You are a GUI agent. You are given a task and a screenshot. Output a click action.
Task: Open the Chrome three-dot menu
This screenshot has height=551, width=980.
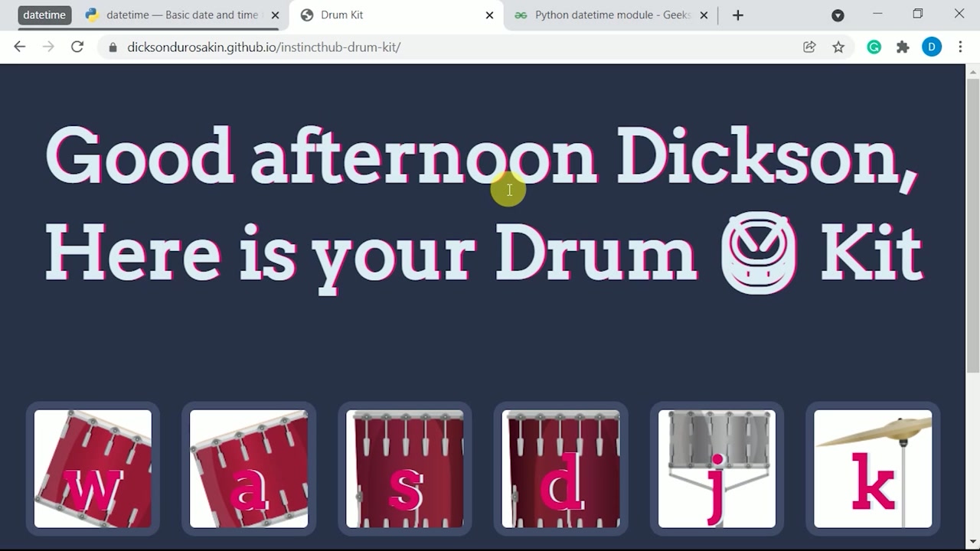960,47
